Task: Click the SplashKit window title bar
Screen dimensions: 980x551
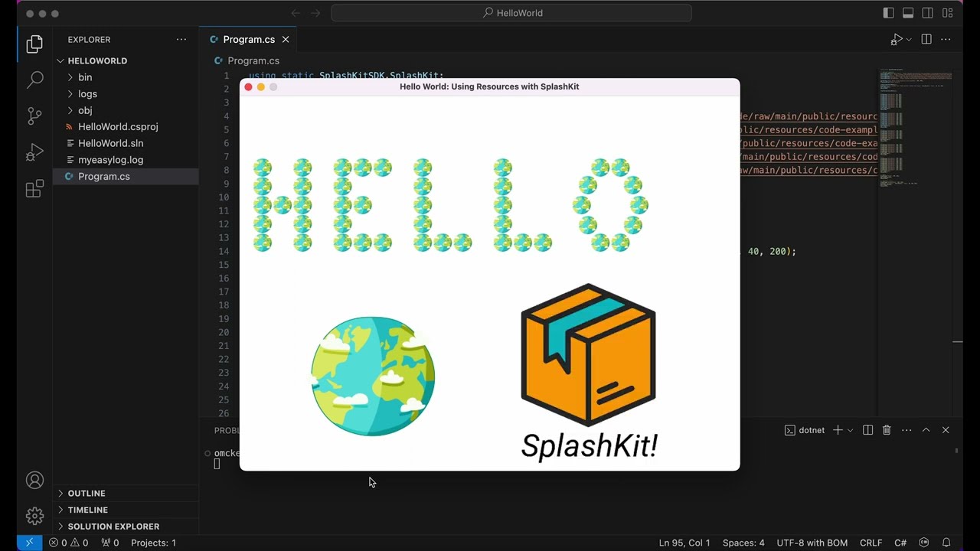Action: point(489,86)
